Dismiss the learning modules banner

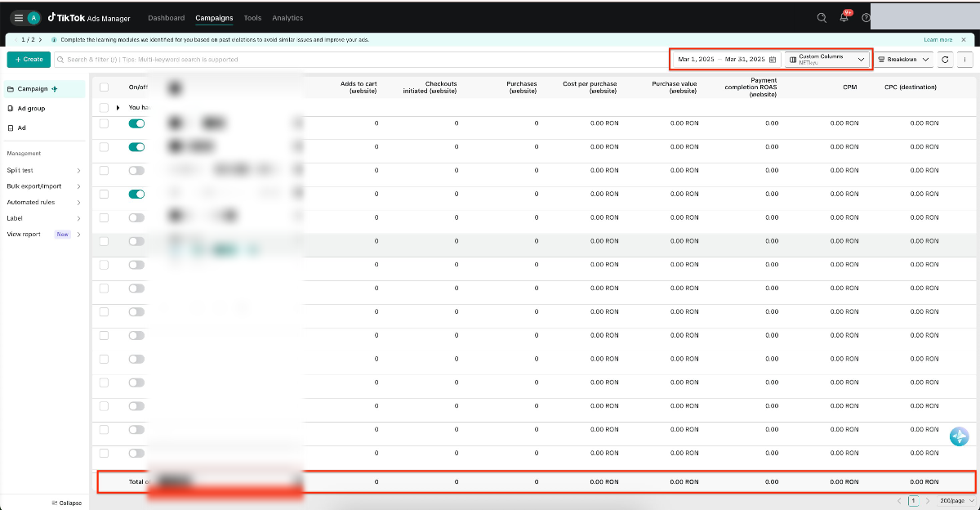[x=964, y=39]
